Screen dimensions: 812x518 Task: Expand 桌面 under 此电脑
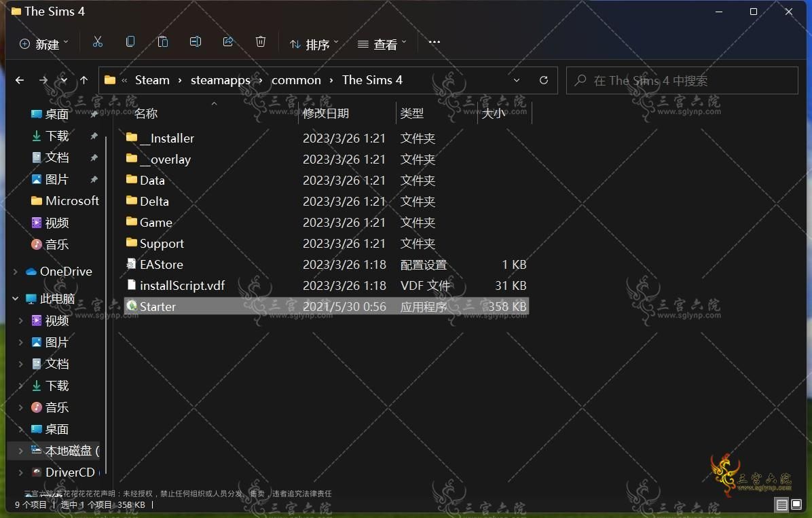tap(21, 430)
